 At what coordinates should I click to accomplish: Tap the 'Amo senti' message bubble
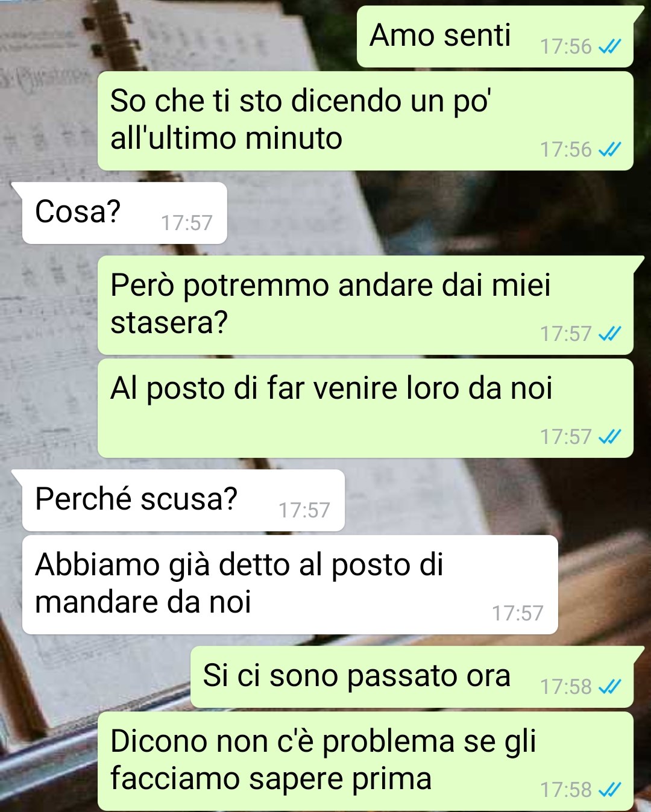click(495, 37)
